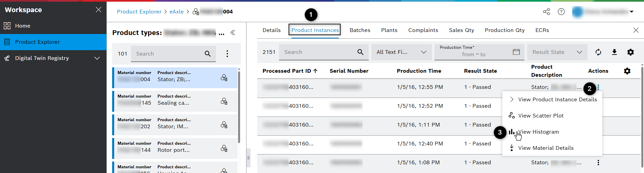
Task: Go to the Product Explorer breadcrumb link
Action: [139, 12]
